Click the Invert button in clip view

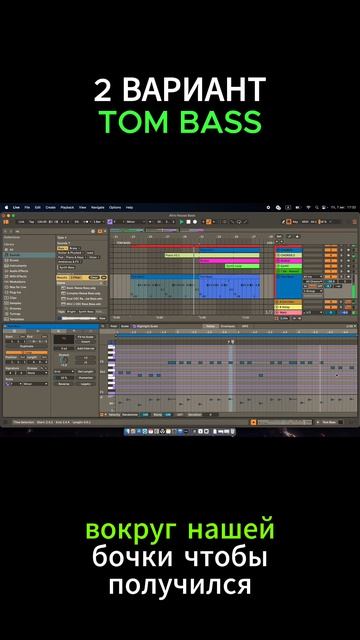click(86, 342)
